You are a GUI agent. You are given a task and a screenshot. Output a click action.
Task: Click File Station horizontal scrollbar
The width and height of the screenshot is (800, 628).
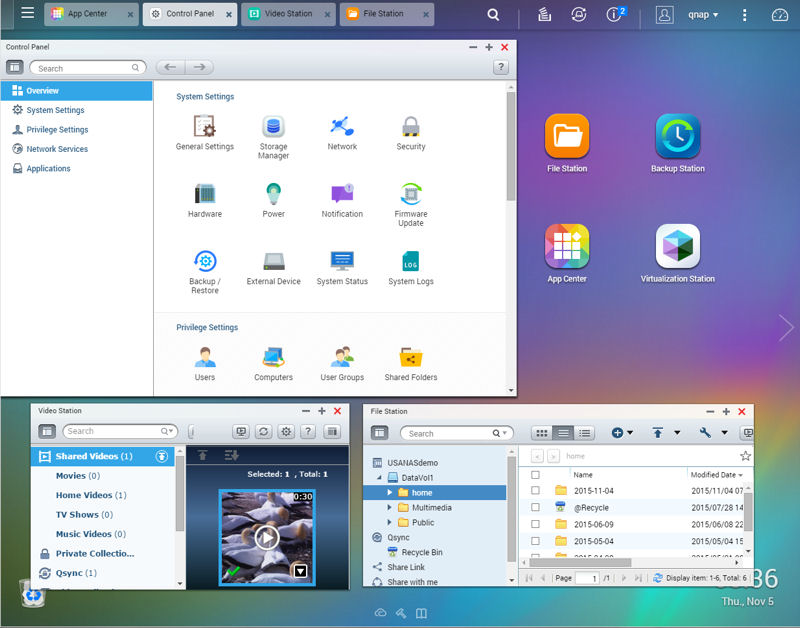580,562
